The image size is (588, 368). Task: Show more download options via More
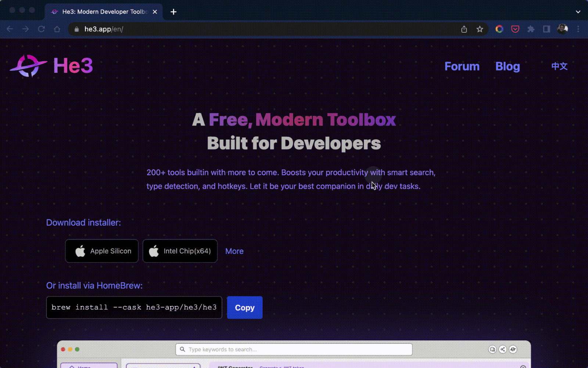(x=234, y=251)
